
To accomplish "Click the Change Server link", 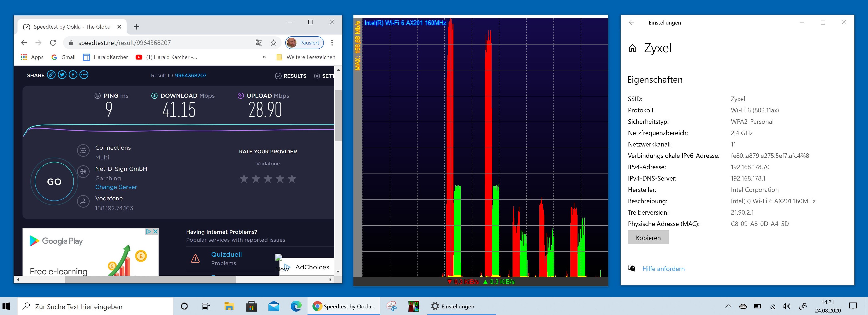I will pos(116,187).
